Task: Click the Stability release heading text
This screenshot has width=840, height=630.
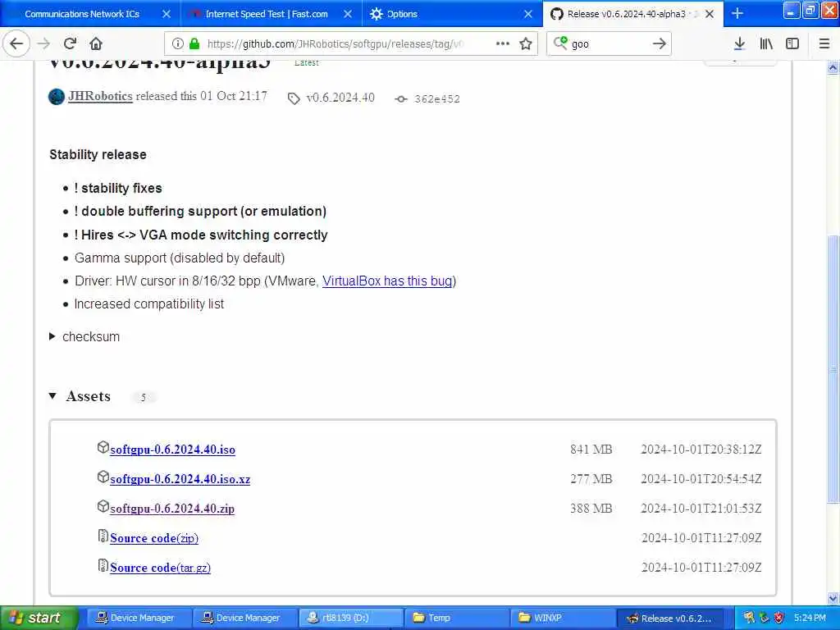Action: (98, 154)
